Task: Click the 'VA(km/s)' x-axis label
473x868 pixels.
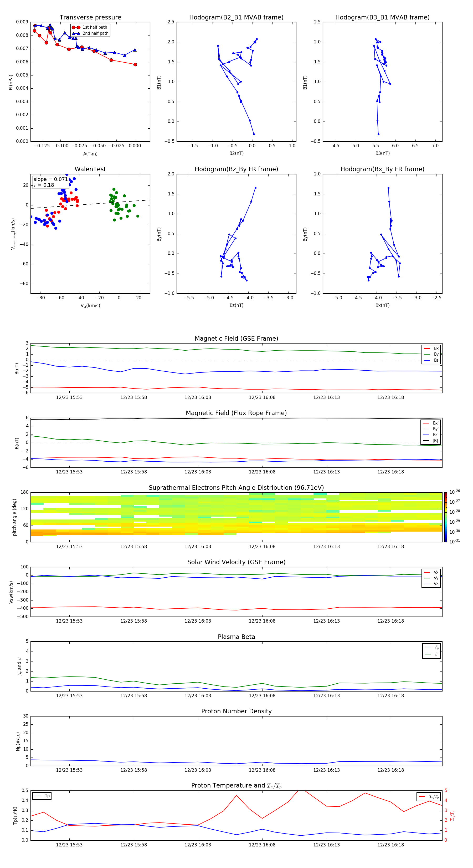Action: coord(90,306)
